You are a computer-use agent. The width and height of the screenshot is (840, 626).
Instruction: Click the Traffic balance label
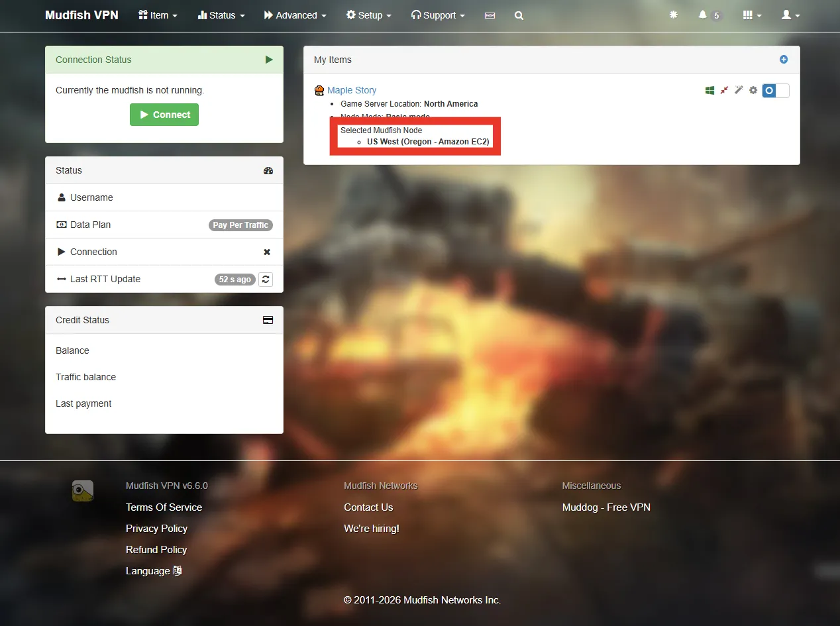pyautogui.click(x=86, y=377)
